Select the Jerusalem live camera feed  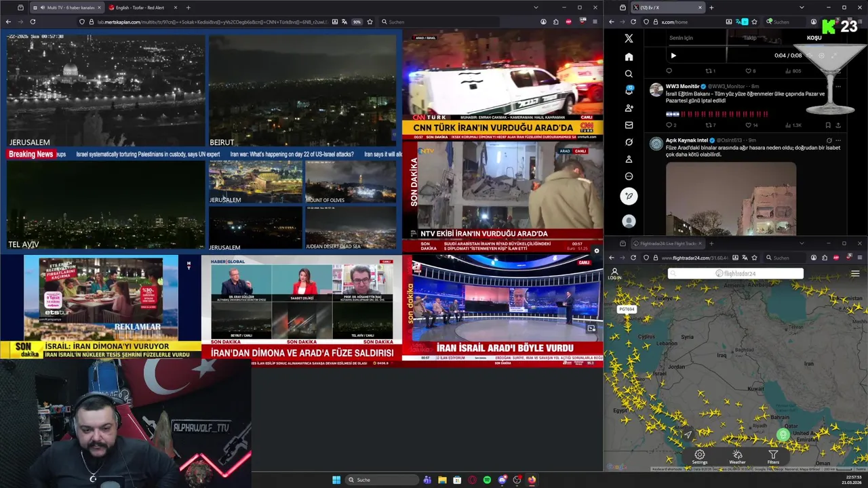coord(106,91)
